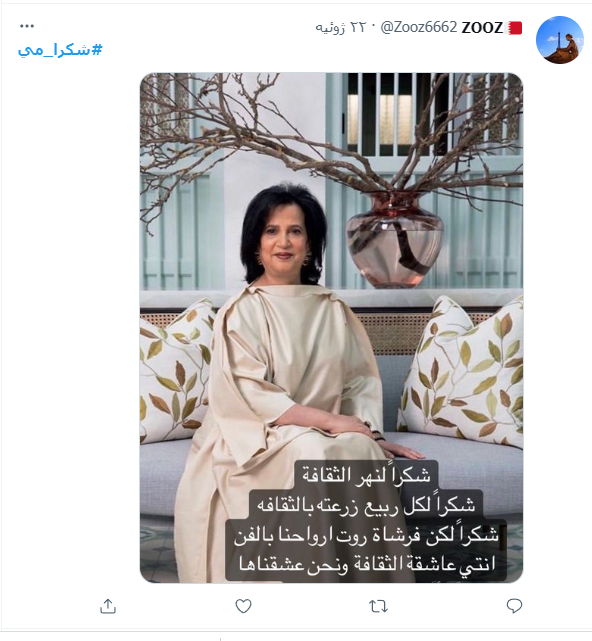Open the share upload icon
The height and width of the screenshot is (641, 592).
108,606
